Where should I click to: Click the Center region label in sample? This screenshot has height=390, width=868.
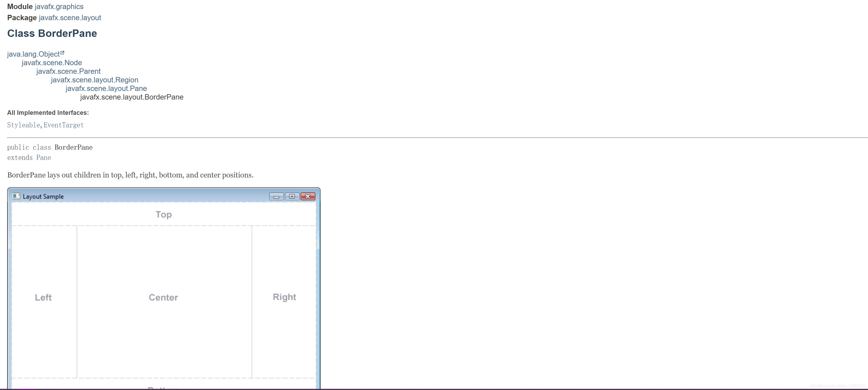[163, 298]
